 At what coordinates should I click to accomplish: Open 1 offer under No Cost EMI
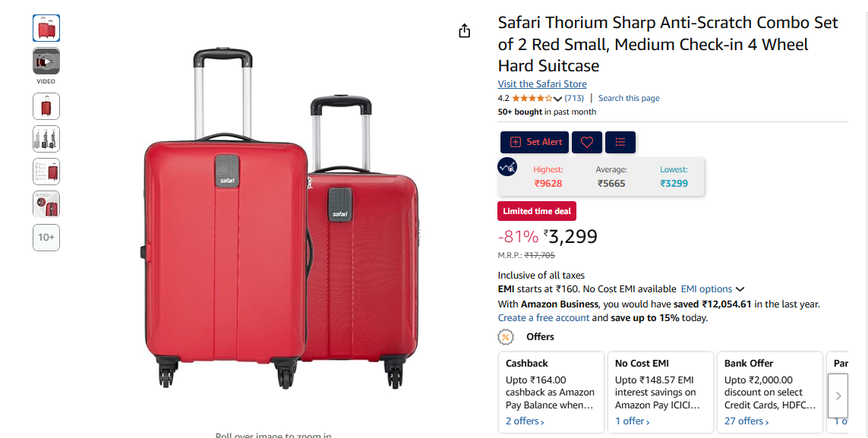coord(632,421)
